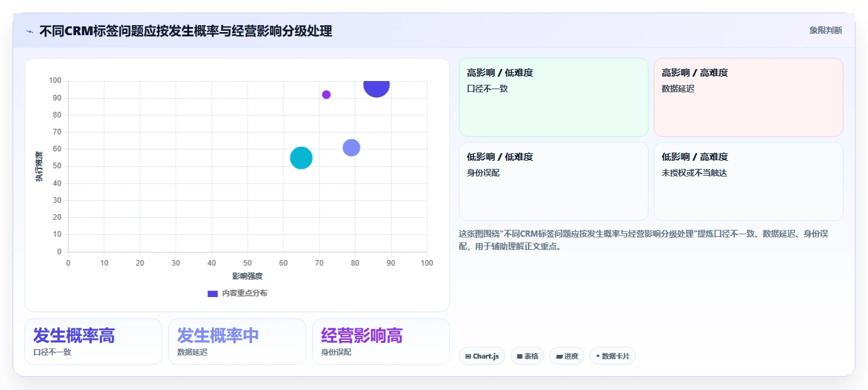Screen dimensions: 868x390
Task: Open the 高影响 / 低难度 quadrant card
Action: (553, 97)
